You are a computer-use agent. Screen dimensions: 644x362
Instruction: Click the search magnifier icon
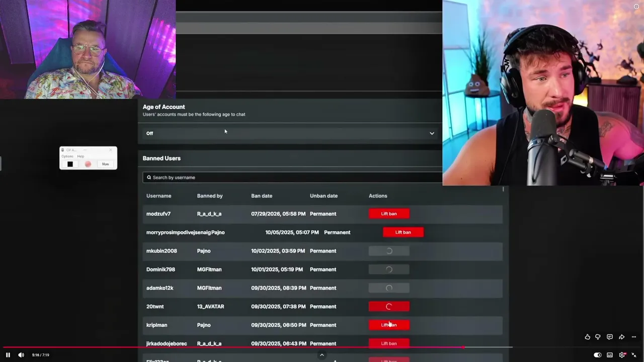coord(149,177)
